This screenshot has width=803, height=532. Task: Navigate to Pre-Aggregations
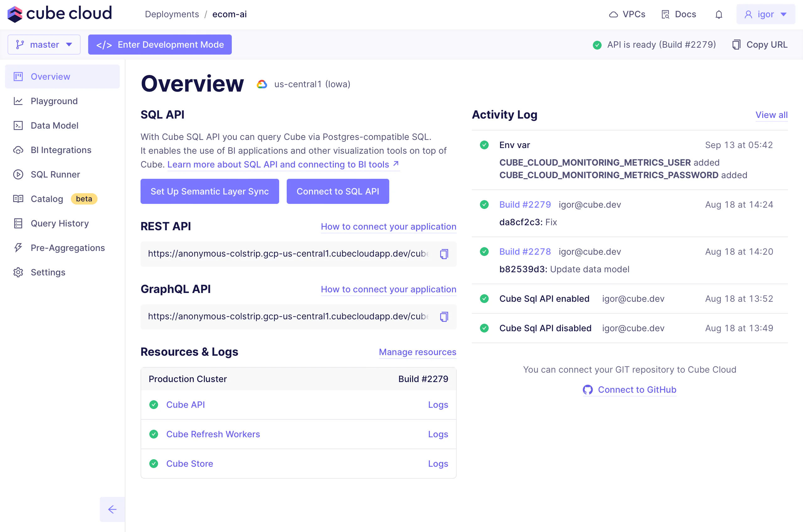click(67, 248)
